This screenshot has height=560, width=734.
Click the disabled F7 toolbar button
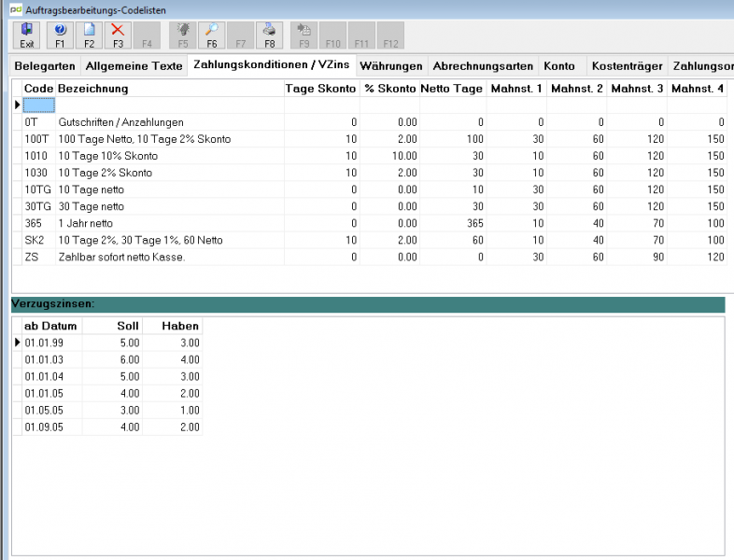(241, 35)
